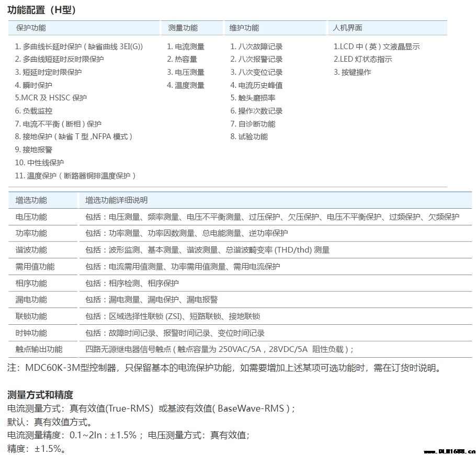476x455 pixels.
Task: Select the 需用值功能 row label
Action: click(x=35, y=267)
